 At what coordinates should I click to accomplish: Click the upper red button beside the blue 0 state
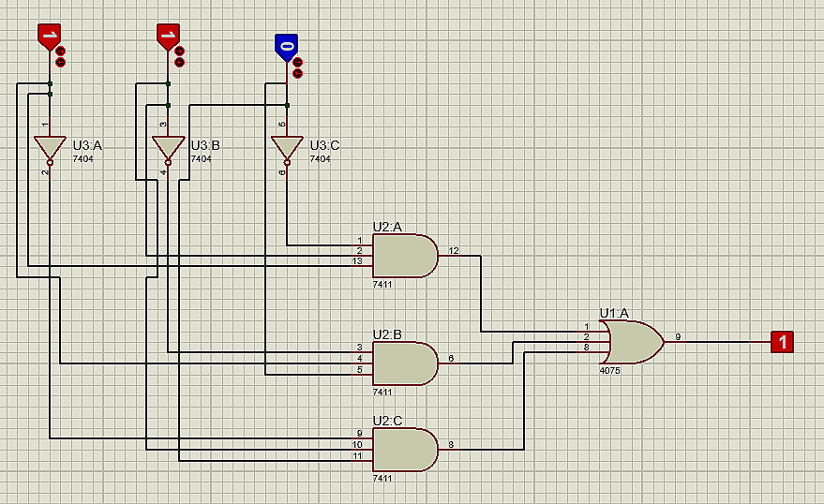tap(297, 62)
